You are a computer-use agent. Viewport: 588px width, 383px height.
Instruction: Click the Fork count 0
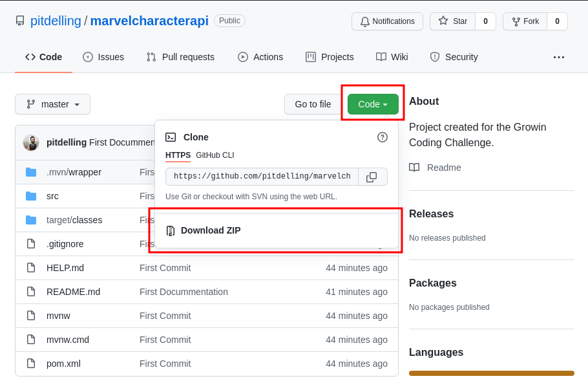(557, 21)
